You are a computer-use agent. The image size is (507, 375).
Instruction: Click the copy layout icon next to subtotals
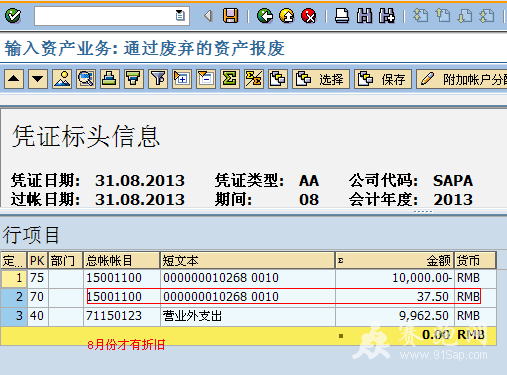(278, 79)
